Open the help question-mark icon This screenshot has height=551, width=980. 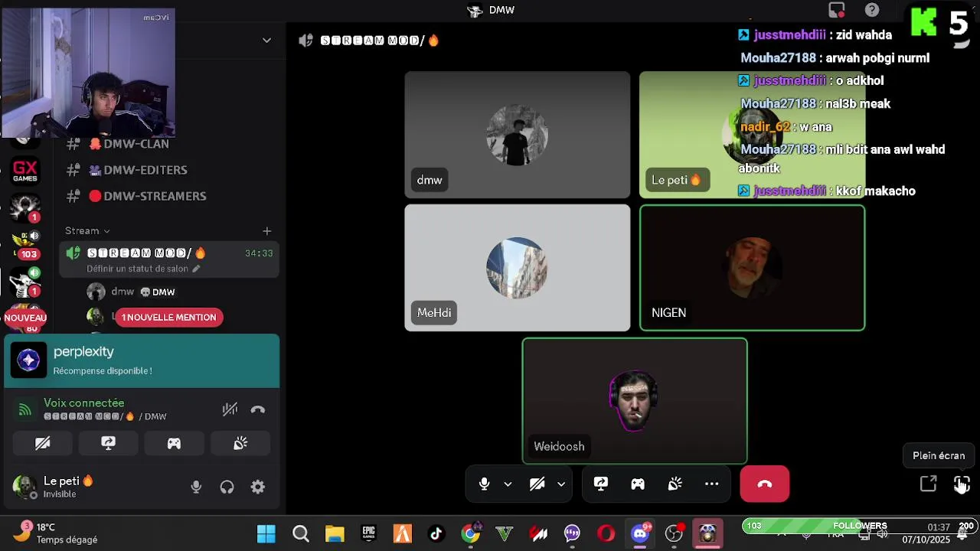[x=872, y=10]
